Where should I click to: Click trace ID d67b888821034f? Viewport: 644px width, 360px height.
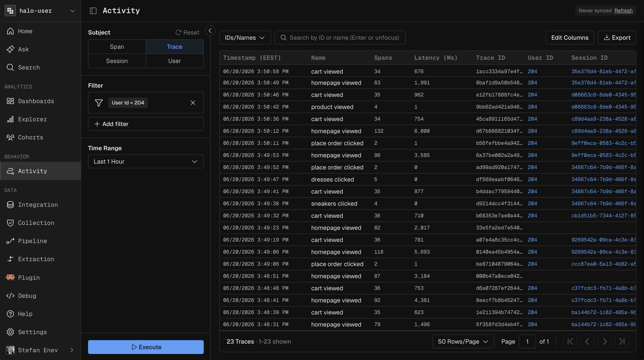pos(499,131)
